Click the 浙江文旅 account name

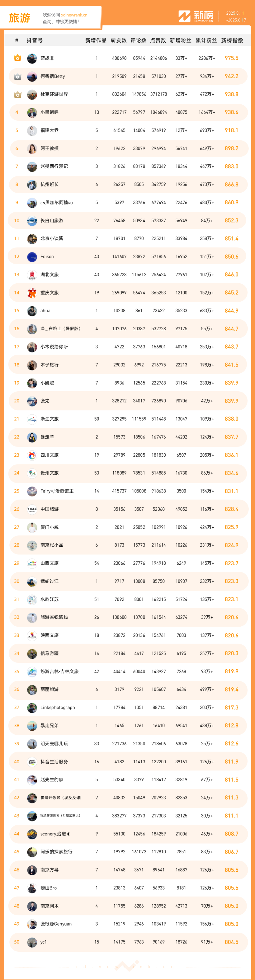point(50,419)
